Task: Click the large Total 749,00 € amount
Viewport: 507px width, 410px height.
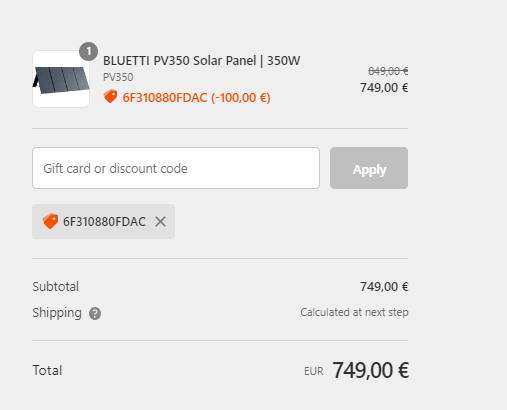Action: (371, 370)
